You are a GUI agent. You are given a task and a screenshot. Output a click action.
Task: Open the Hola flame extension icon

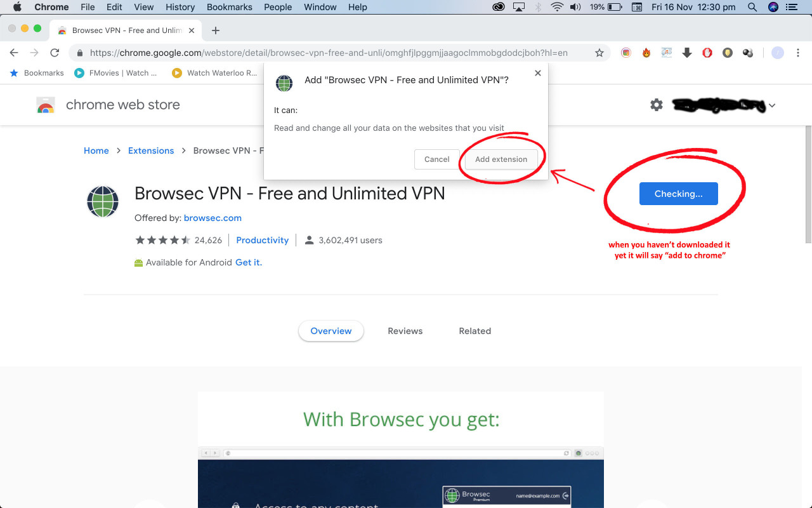(646, 53)
